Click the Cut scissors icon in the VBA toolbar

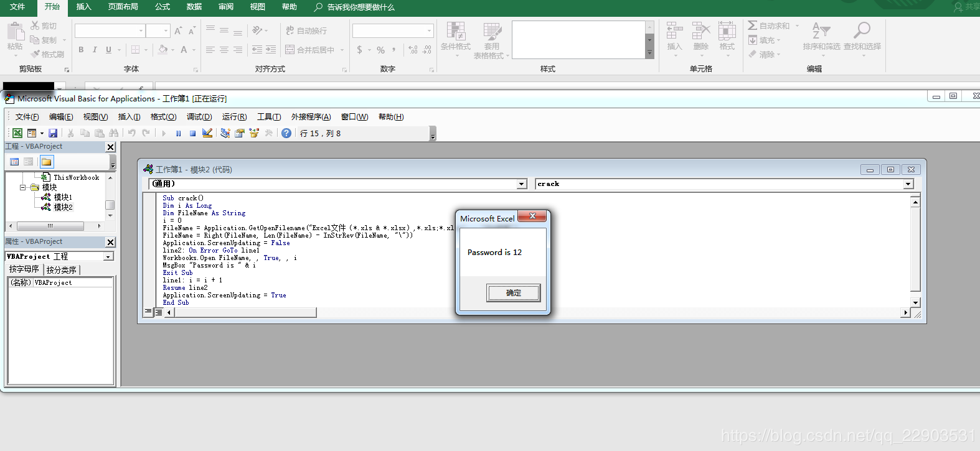coord(71,133)
